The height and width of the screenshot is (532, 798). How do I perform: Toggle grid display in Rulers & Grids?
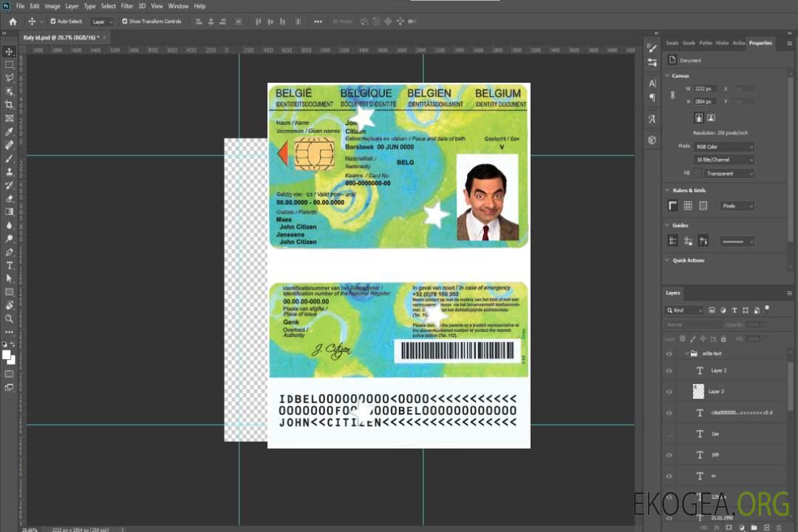(x=688, y=205)
